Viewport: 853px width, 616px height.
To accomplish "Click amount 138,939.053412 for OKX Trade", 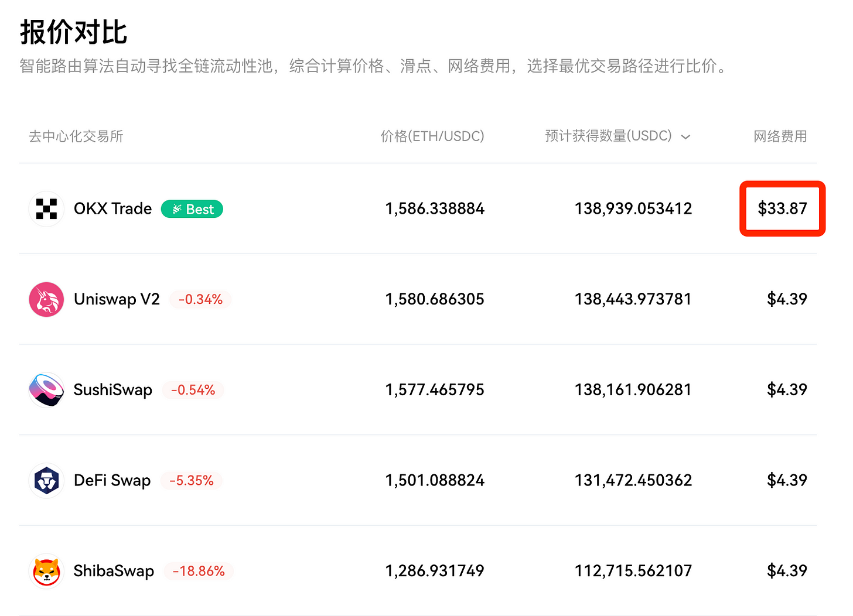I will pyautogui.click(x=633, y=208).
